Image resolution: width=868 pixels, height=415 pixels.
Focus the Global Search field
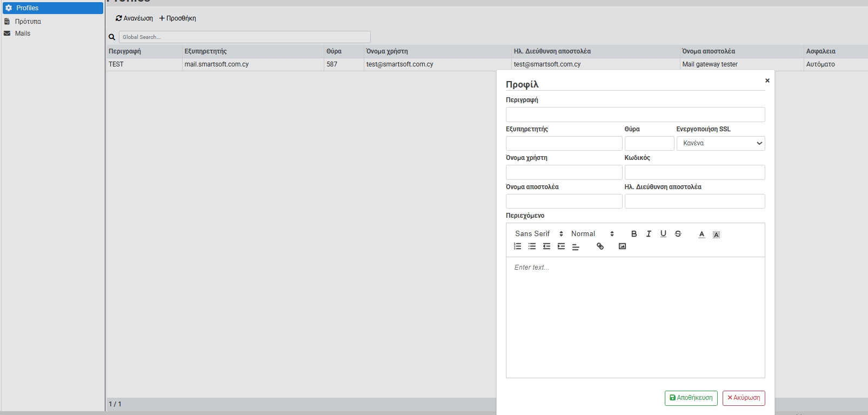click(x=244, y=37)
